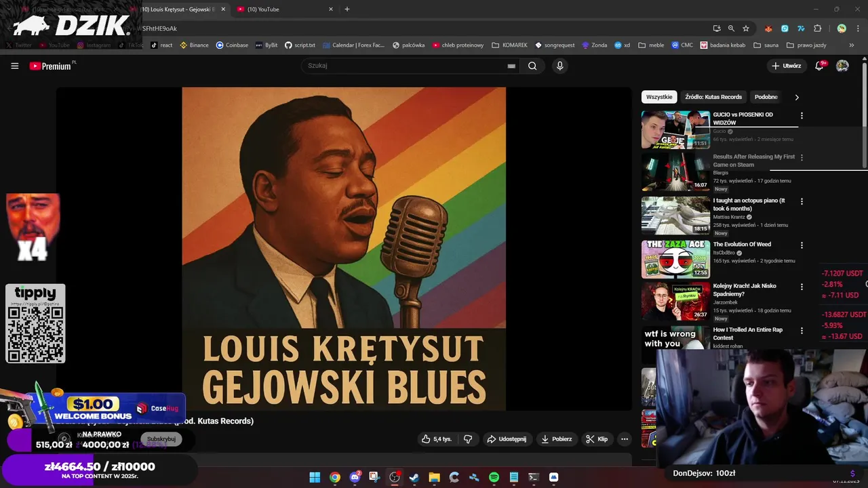Open the on-screen keyboard icon in search box
Viewport: 868px width, 488px height.
[511, 66]
